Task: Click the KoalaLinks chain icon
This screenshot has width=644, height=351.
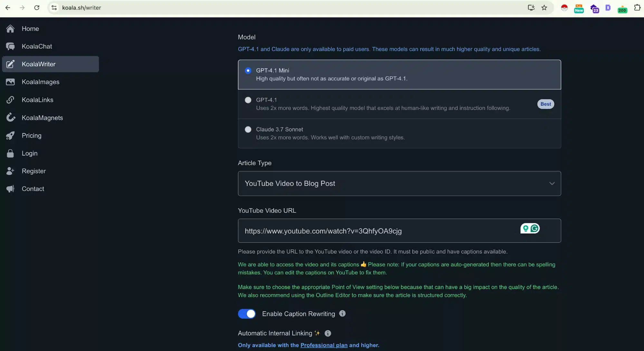Action: tap(10, 100)
